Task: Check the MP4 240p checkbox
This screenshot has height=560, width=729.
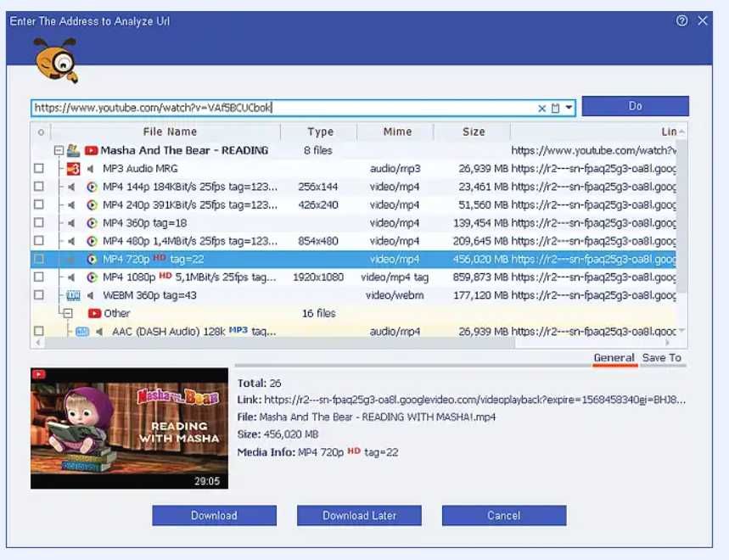Action: click(39, 204)
